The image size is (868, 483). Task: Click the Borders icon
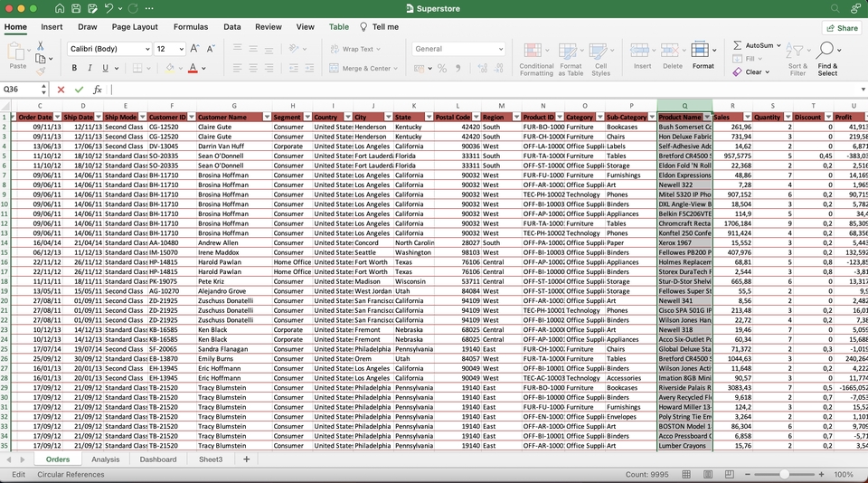pyautogui.click(x=137, y=68)
